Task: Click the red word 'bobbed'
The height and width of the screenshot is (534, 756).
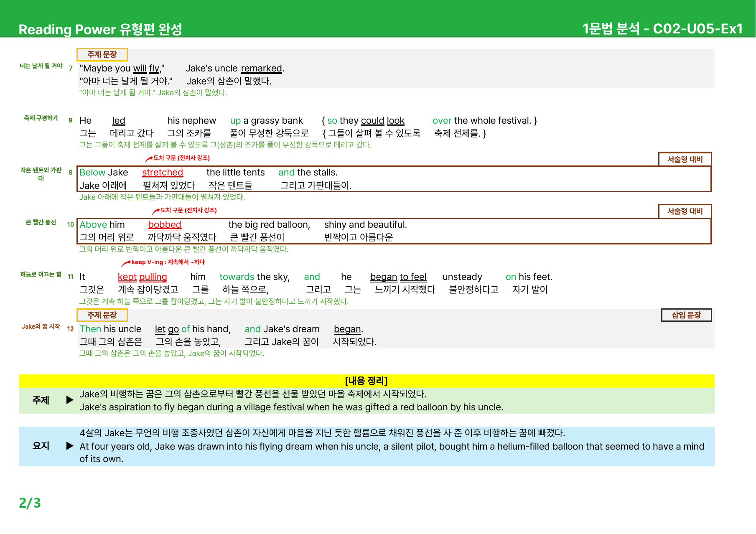Action: pyautogui.click(x=165, y=225)
